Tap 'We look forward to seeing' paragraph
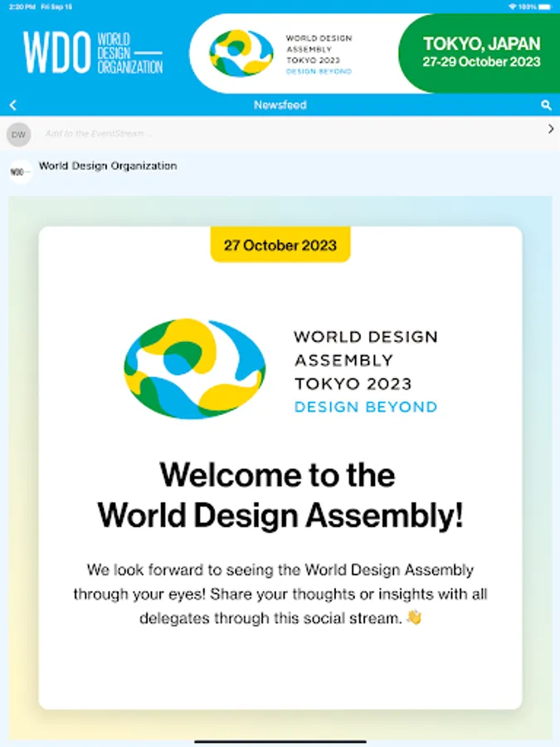This screenshot has height=747, width=560. (280, 594)
